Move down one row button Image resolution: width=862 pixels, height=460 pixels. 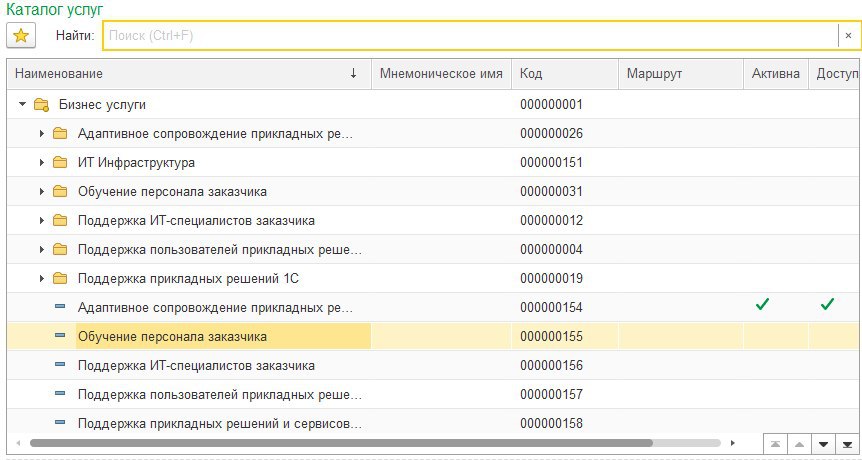pos(823,444)
